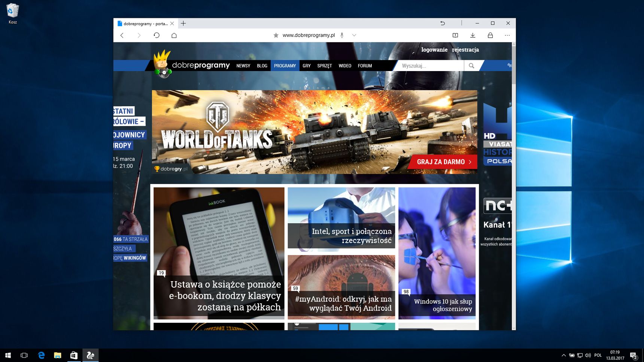The image size is (644, 362).
Task: Open the browser home page icon
Action: coord(174,35)
